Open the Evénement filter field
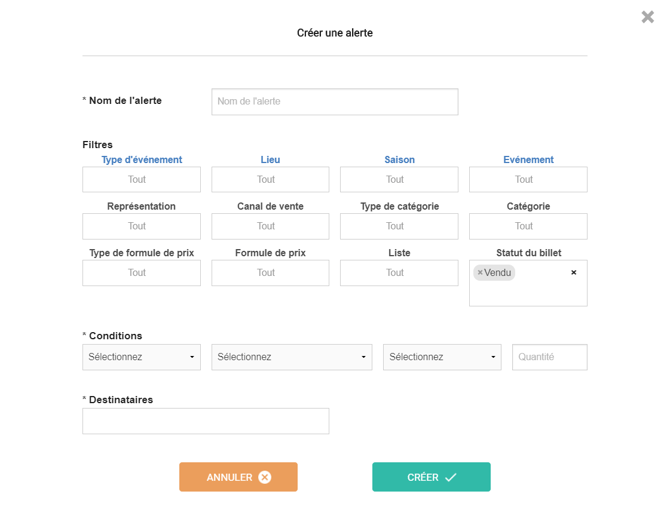Screen dimensions: 670x528 tap(527, 180)
